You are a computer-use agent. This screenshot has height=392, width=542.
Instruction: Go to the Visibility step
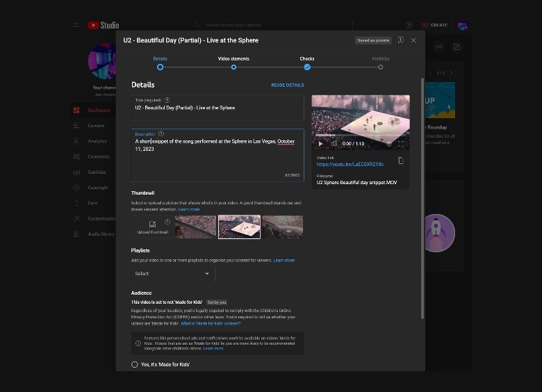380,63
